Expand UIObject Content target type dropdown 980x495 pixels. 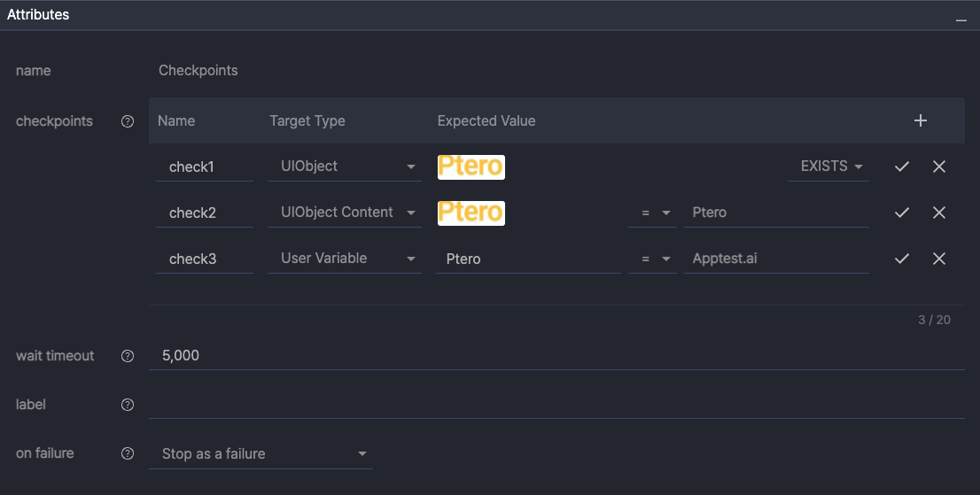345,213
